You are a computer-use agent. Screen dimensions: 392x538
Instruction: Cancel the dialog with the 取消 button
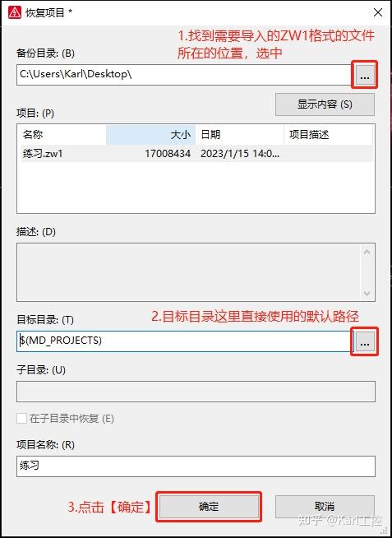(x=325, y=507)
